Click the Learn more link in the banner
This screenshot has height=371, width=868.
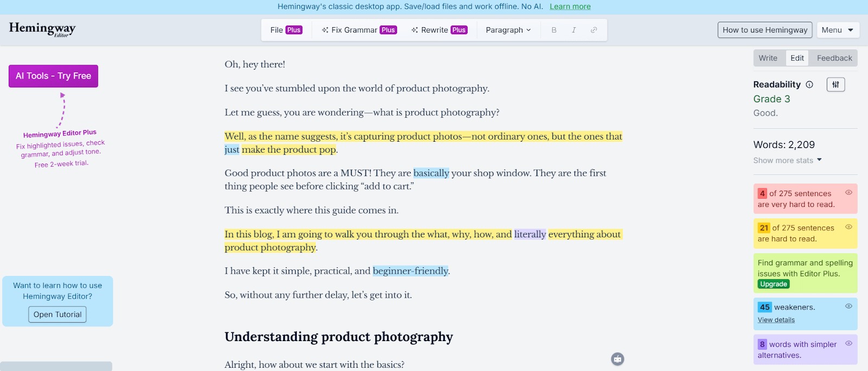(x=570, y=7)
